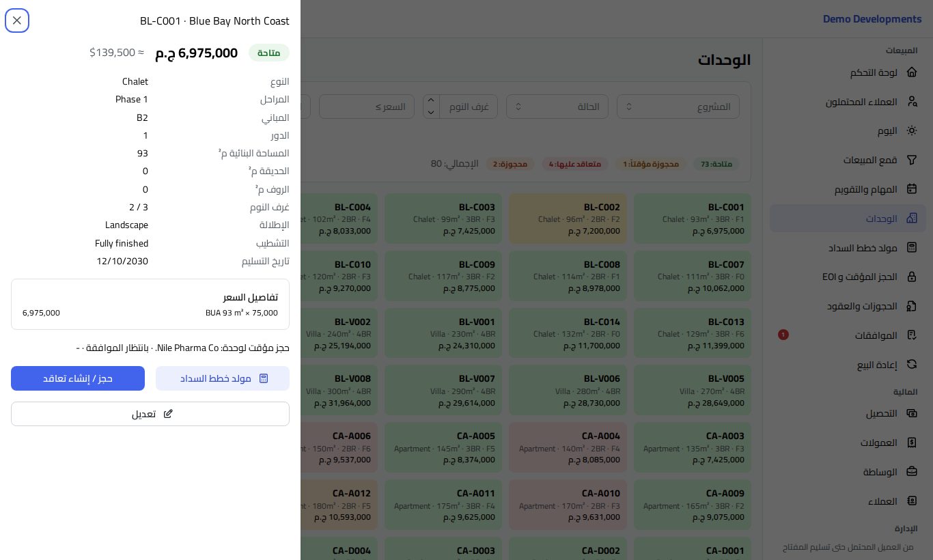Click calculator icon inside payment plan button
The image size is (933, 560).
tap(264, 378)
